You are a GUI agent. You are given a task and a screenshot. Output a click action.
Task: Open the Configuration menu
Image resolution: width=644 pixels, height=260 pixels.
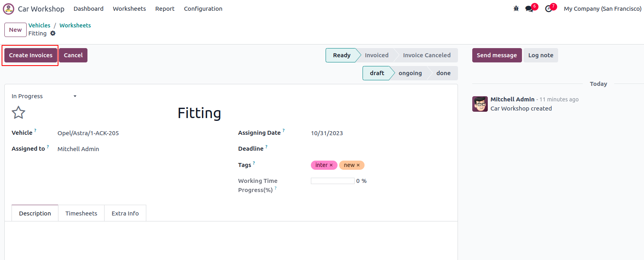point(203,9)
